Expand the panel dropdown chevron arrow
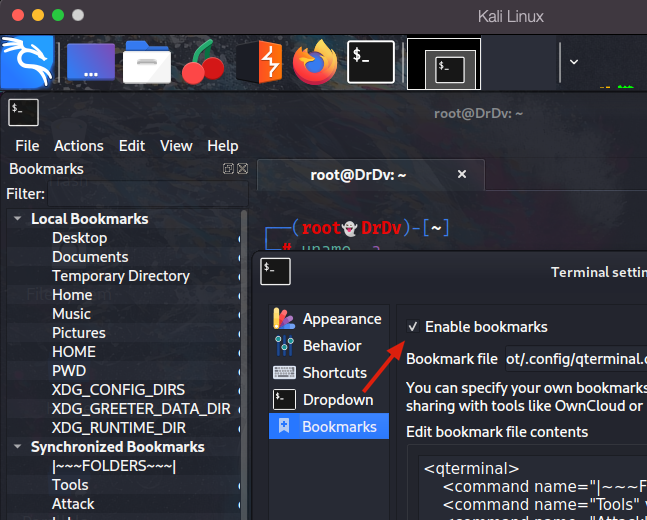The image size is (647, 520). point(573,61)
